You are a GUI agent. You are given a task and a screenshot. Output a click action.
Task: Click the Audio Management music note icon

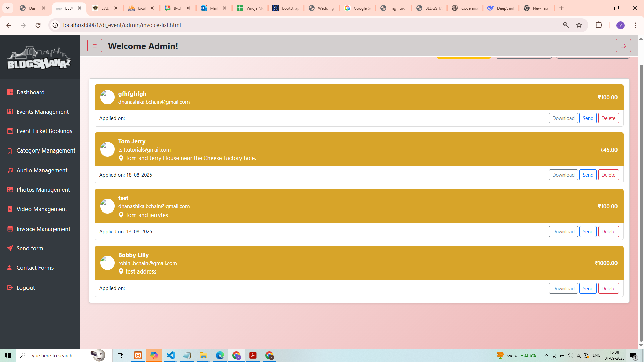[10, 170]
